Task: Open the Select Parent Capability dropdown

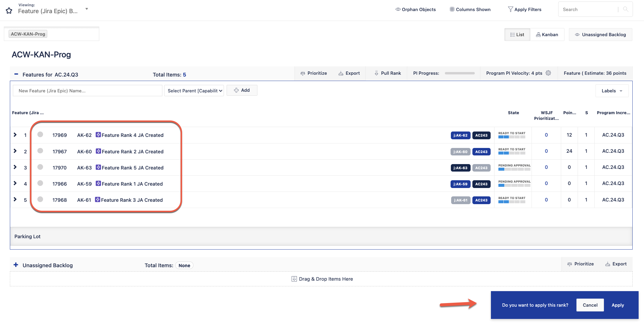Action: pos(194,91)
